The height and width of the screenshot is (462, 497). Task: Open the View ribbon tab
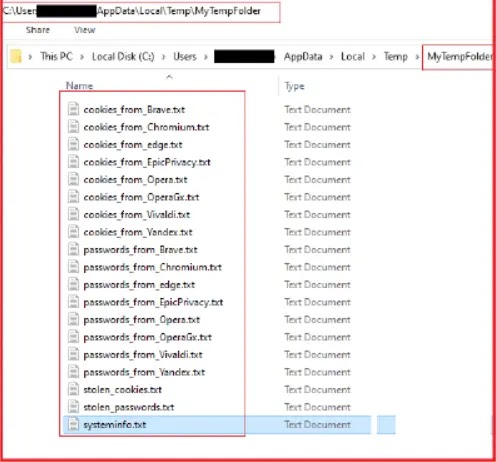(85, 30)
